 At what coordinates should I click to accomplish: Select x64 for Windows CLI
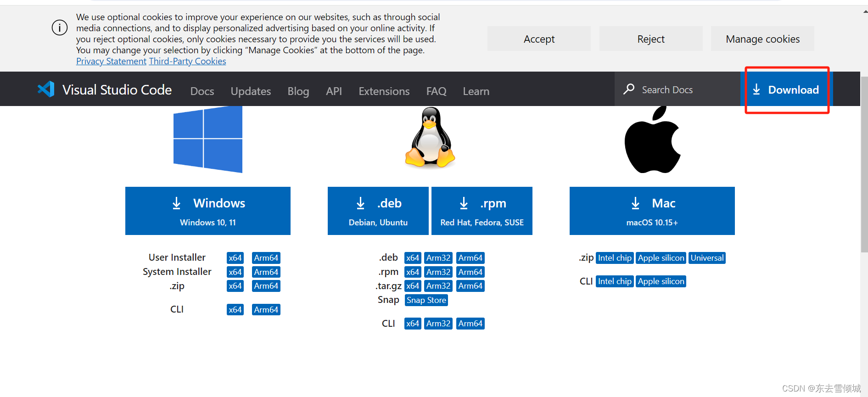tap(235, 310)
